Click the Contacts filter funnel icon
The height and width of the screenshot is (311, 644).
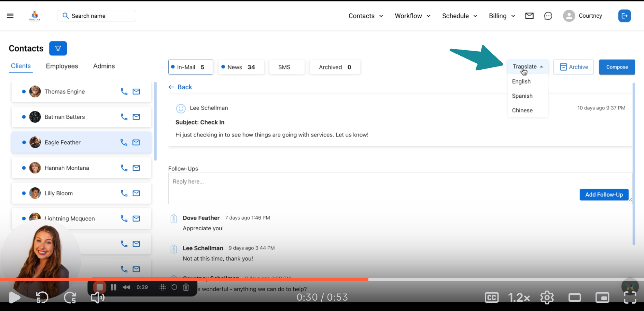tap(58, 48)
